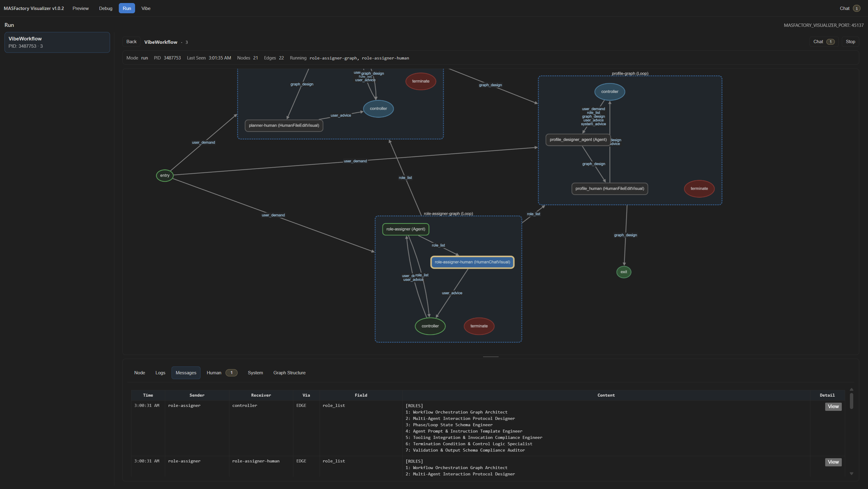Open the Logs panel tab
The width and height of the screenshot is (868, 489).
point(160,373)
